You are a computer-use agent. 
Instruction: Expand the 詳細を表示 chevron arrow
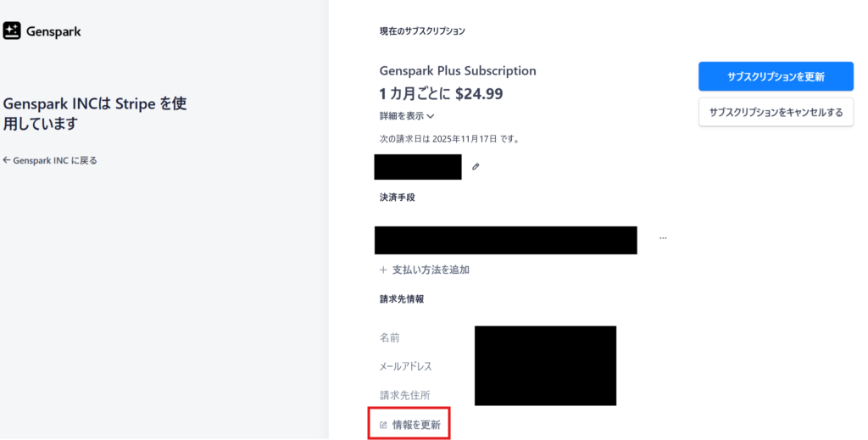pyautogui.click(x=431, y=116)
